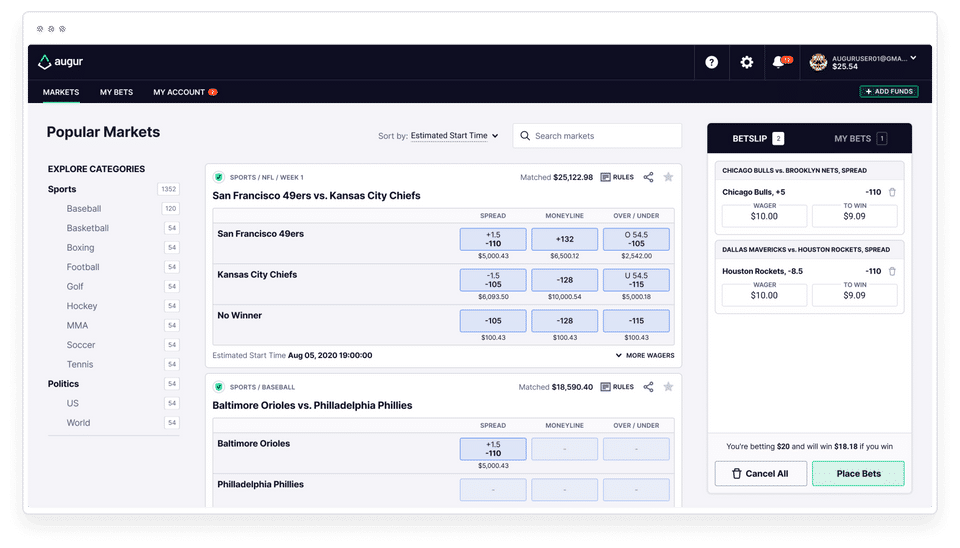The height and width of the screenshot is (548, 960).
Task: Select 49ers spread +1.5 -110
Action: [493, 239]
